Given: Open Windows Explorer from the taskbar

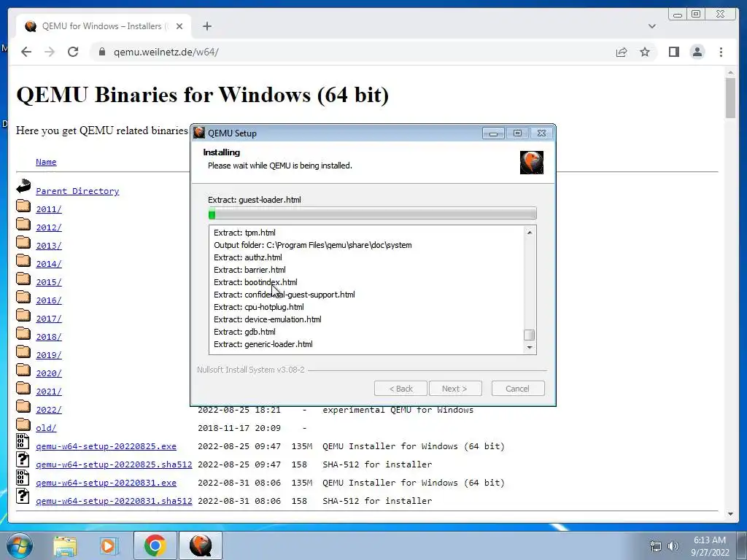Looking at the screenshot, I should [x=65, y=545].
